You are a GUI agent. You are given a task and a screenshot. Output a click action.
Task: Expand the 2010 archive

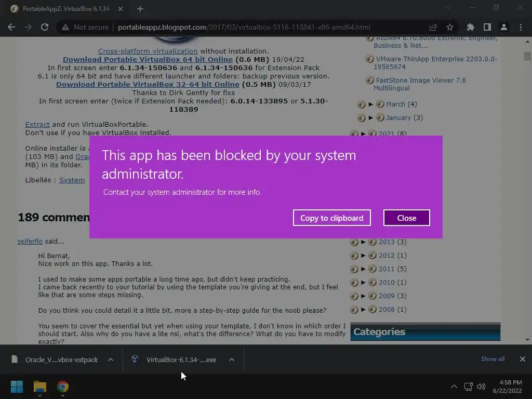click(x=363, y=283)
